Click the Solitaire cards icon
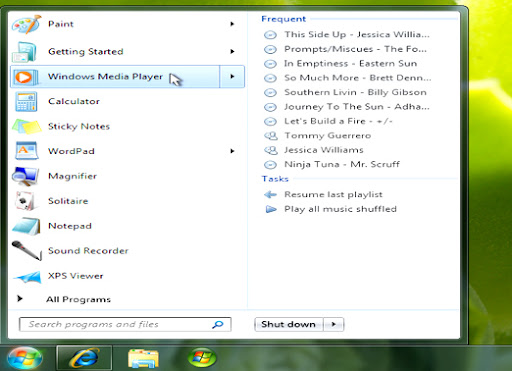Image resolution: width=512 pixels, height=371 pixels. click(25, 201)
